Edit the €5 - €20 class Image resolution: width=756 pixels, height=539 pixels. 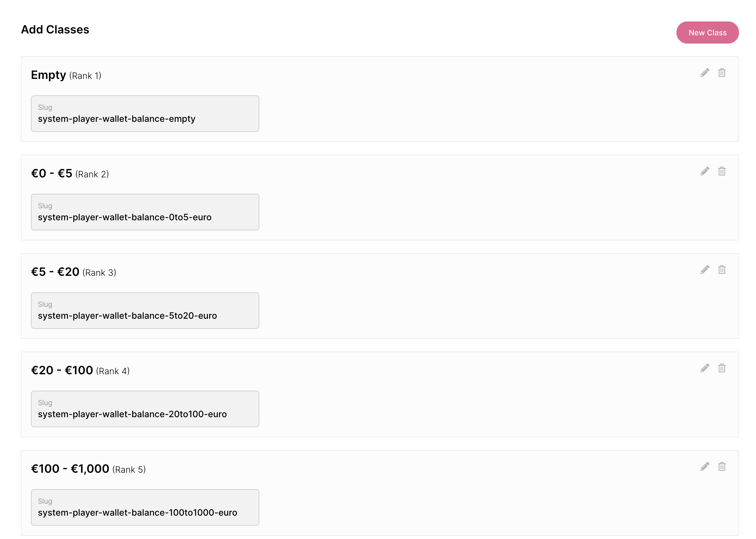(704, 269)
